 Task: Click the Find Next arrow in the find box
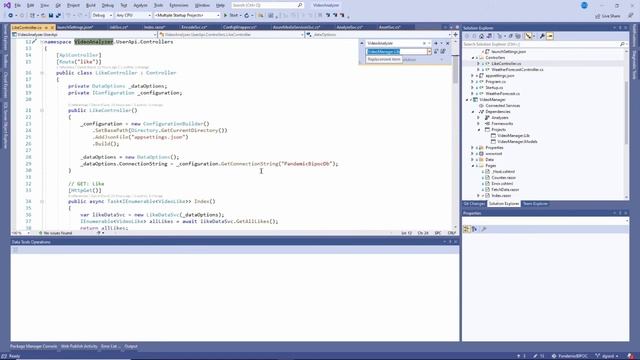[436, 43]
